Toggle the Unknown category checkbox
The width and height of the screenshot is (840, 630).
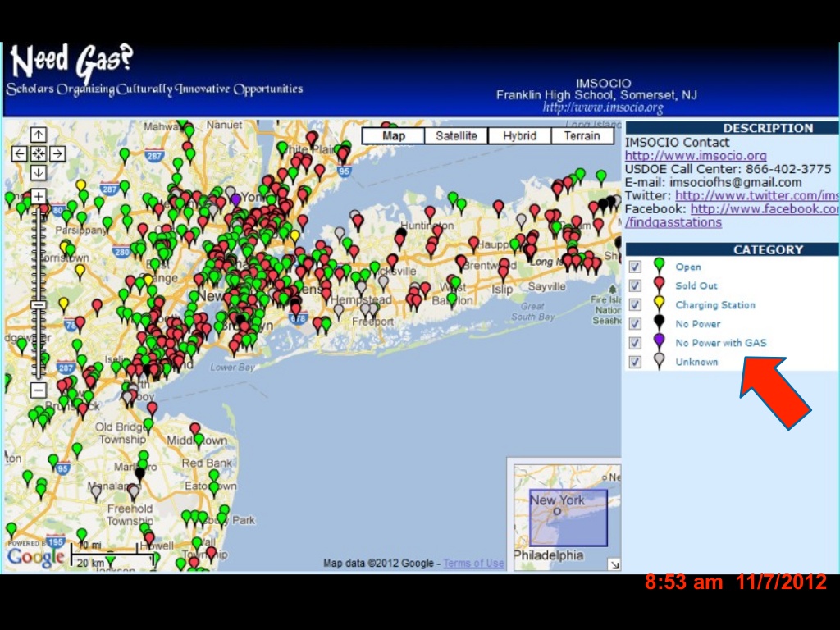(x=635, y=362)
